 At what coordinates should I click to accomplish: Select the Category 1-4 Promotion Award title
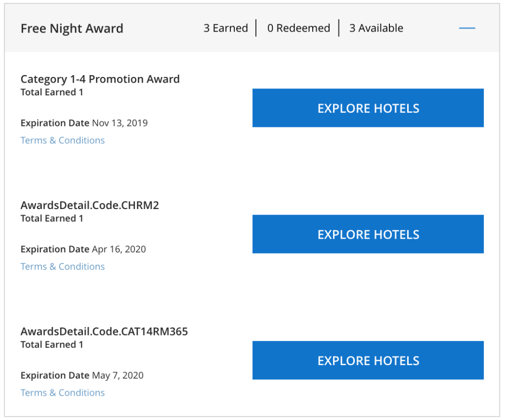click(x=100, y=79)
